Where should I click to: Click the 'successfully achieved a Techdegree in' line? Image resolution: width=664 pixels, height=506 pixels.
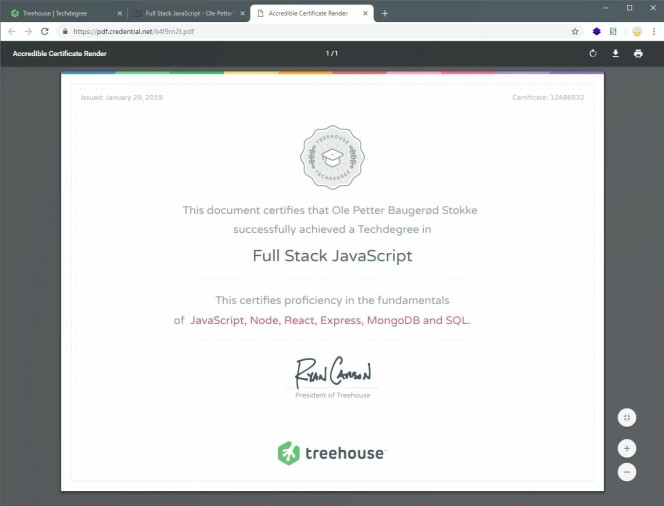(332, 229)
